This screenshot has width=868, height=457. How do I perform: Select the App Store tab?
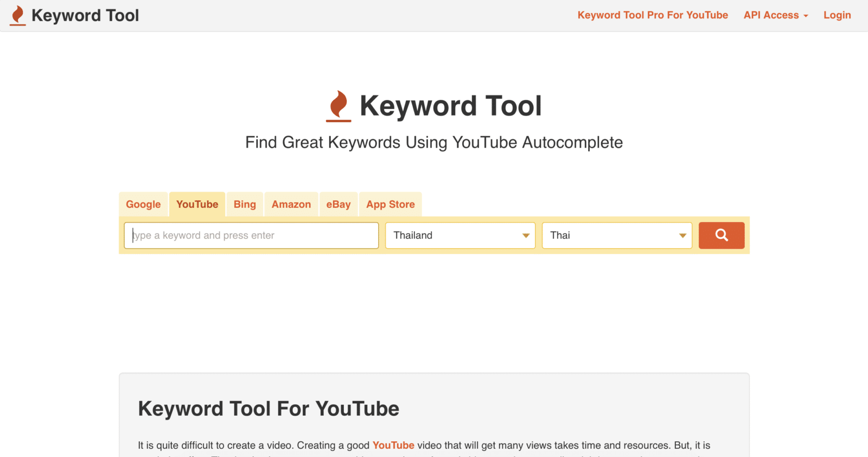(391, 205)
